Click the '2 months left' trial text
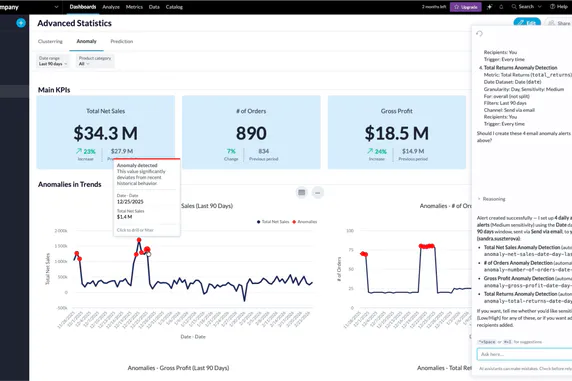The width and height of the screenshot is (572, 381). click(x=434, y=7)
